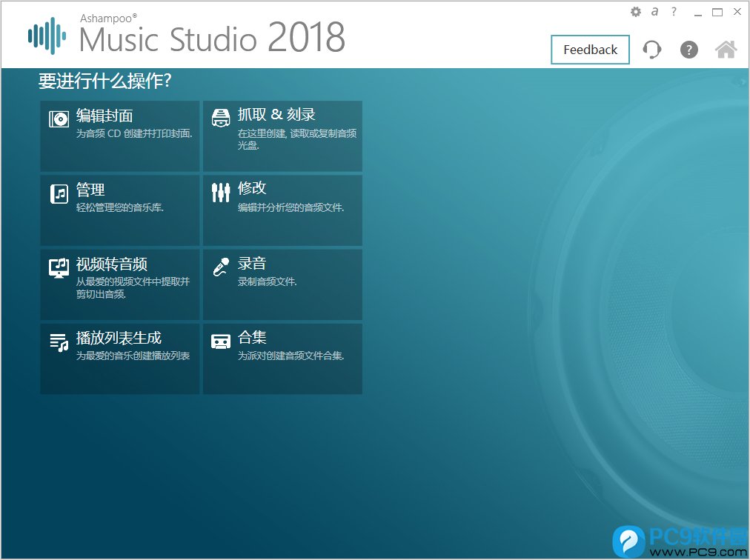This screenshot has width=750, height=560.
Task: Open the 视频转音频 title
Action: [111, 264]
